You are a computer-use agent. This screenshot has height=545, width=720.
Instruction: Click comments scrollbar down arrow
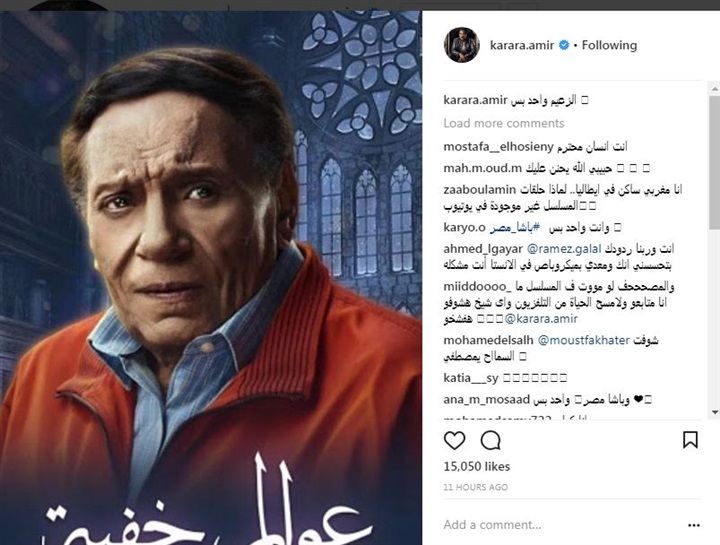point(715,412)
